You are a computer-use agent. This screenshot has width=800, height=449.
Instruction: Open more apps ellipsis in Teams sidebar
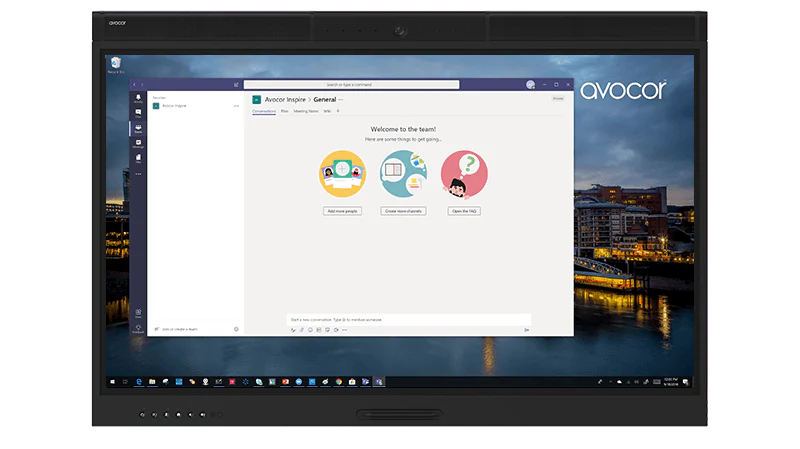pos(138,174)
